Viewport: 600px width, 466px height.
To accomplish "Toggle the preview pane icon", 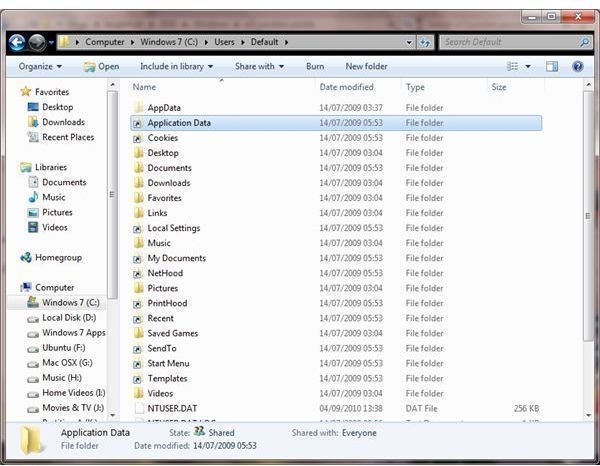I will point(552,67).
